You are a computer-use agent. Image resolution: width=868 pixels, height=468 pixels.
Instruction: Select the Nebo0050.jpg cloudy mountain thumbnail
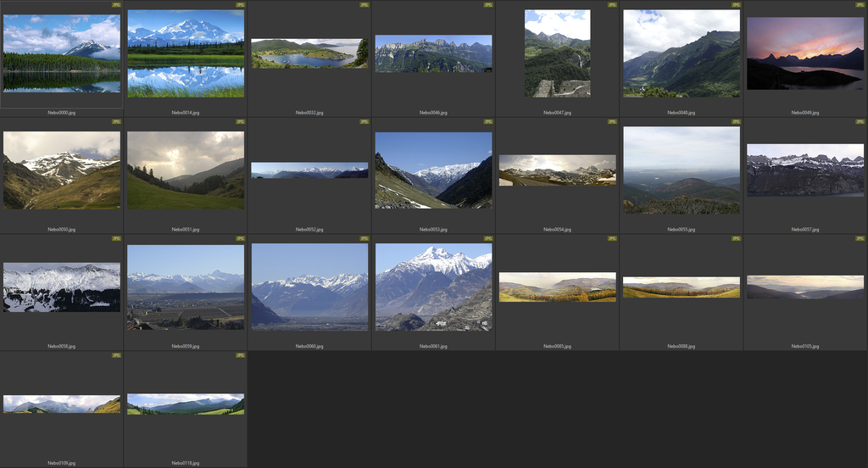pos(62,170)
